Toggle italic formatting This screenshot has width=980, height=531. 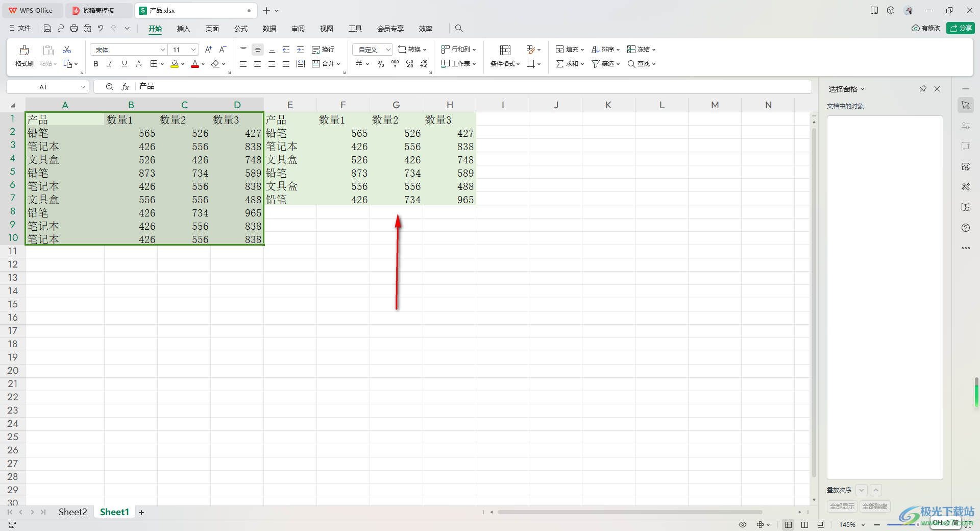click(x=110, y=64)
